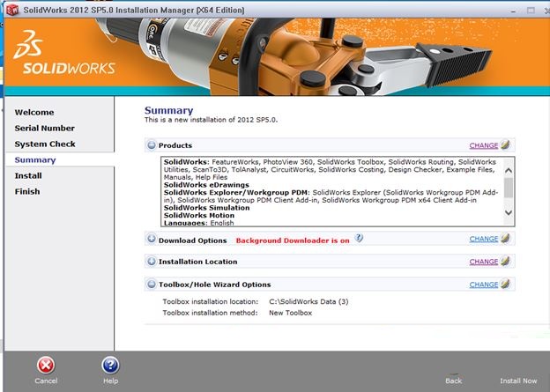Click CHANGE link for Download Options
This screenshot has height=392, width=550.
tap(484, 239)
